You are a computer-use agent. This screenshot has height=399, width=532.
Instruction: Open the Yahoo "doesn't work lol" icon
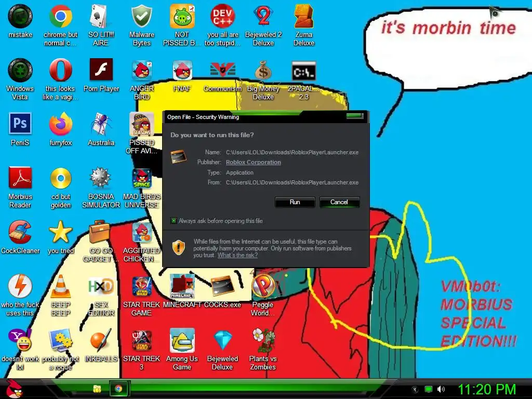20,340
